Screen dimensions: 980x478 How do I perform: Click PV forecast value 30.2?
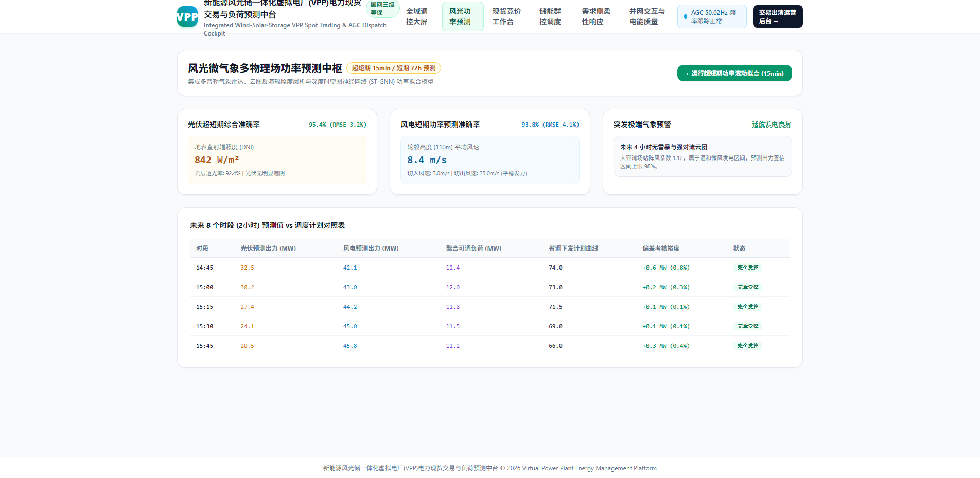click(x=247, y=287)
